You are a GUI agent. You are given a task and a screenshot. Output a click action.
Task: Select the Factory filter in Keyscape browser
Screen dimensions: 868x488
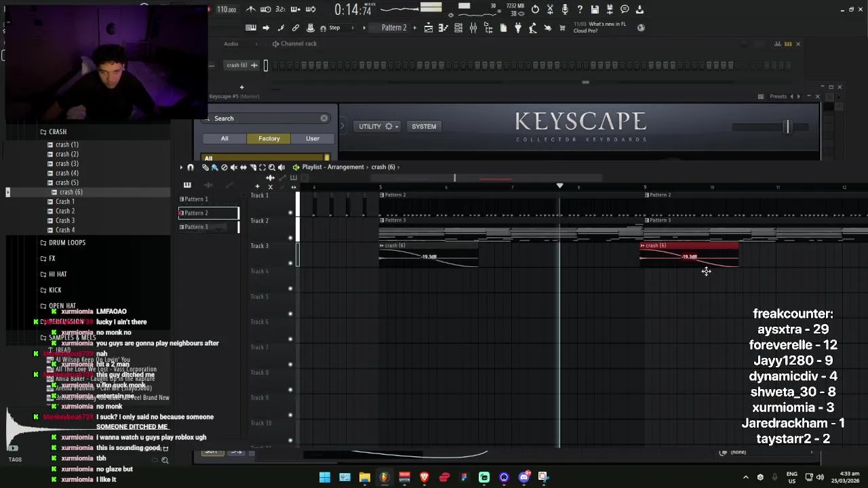[x=269, y=138]
